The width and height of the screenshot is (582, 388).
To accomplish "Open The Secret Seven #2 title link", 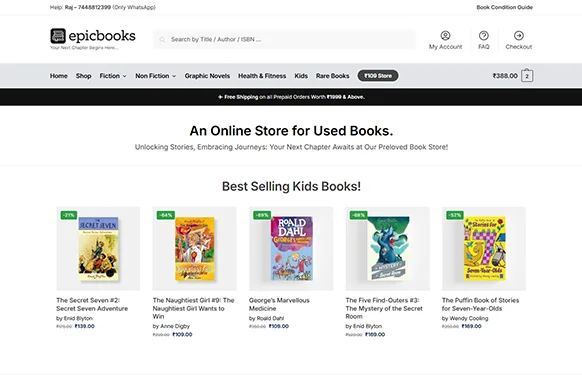I will coord(92,304).
